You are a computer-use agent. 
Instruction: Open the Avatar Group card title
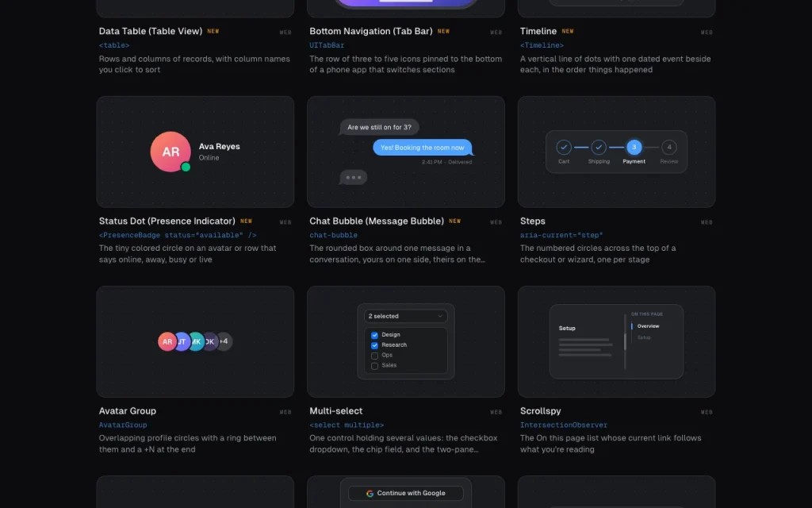128,410
